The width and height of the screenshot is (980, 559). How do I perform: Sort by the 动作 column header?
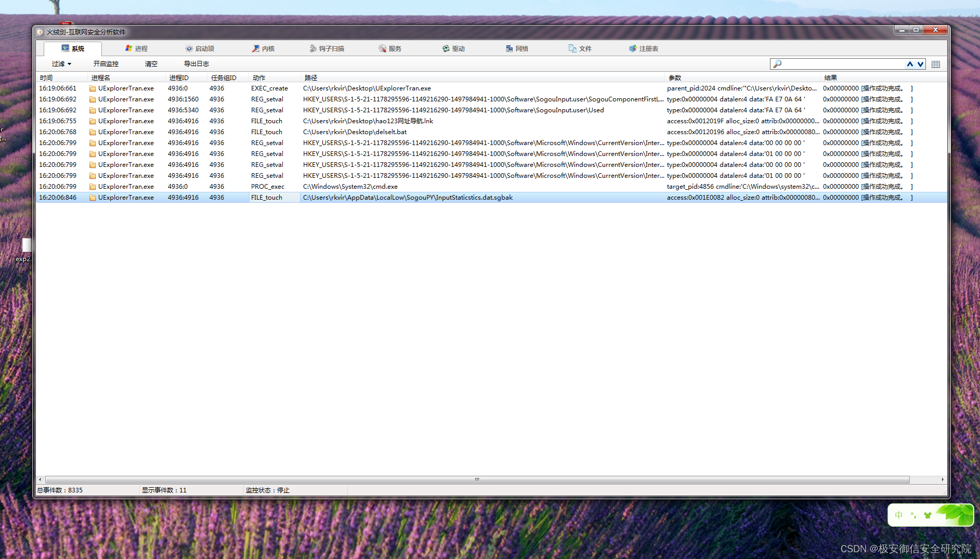point(275,77)
